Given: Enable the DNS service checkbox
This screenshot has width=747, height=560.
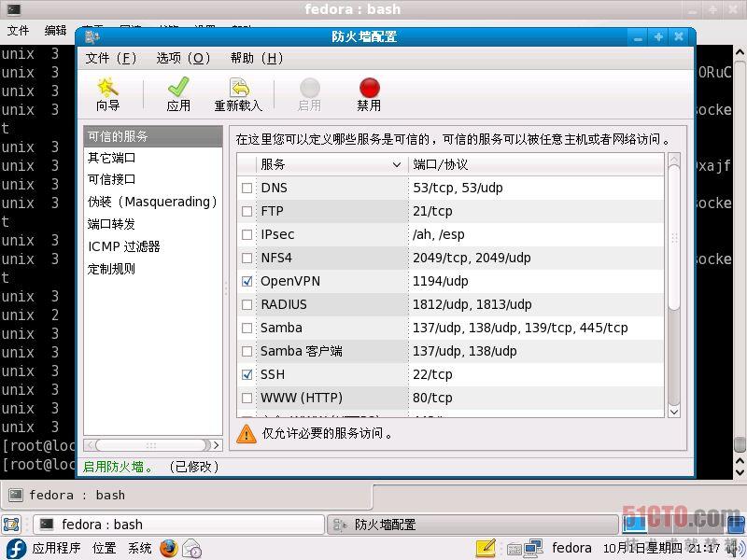Looking at the screenshot, I should click(247, 188).
